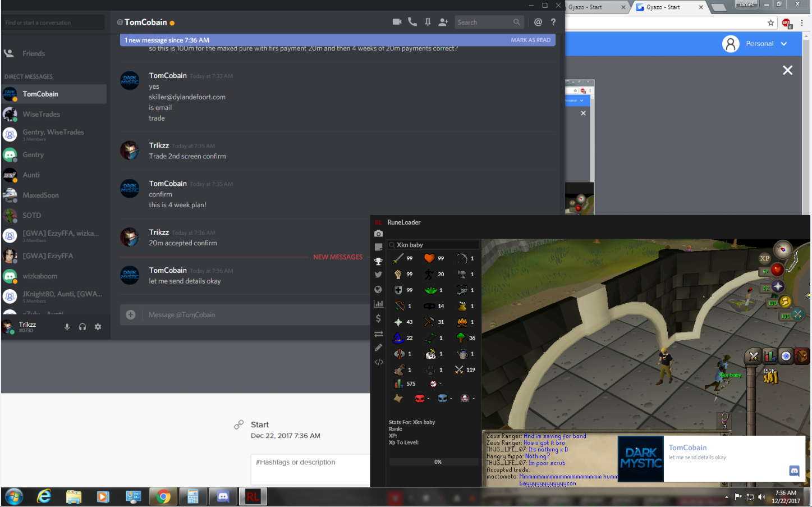812x507 pixels.
Task: Open RuneLoader bar chart panel
Action: coord(378,304)
